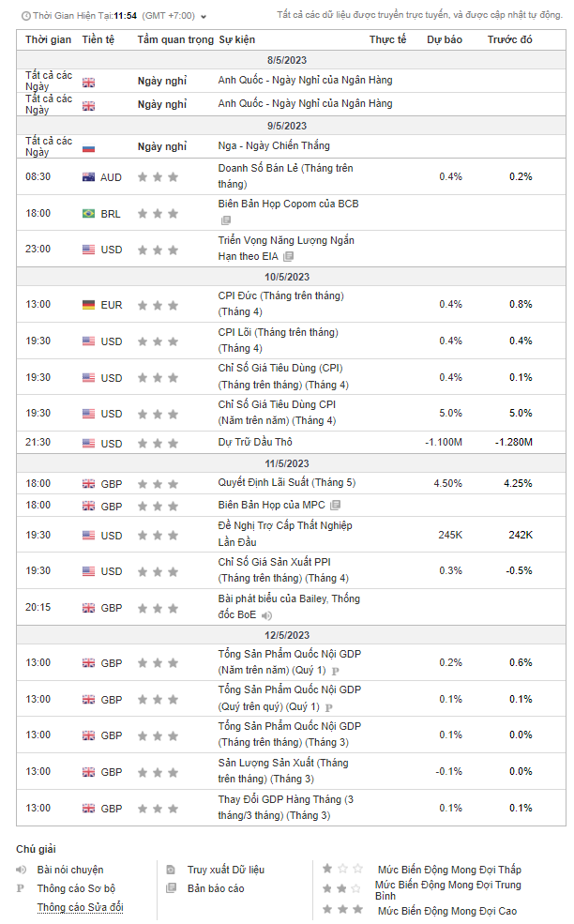This screenshot has height=924, width=574.
Task: Click the preliminary 'P' icon on GDP year-over-year
Action: [x=335, y=672]
